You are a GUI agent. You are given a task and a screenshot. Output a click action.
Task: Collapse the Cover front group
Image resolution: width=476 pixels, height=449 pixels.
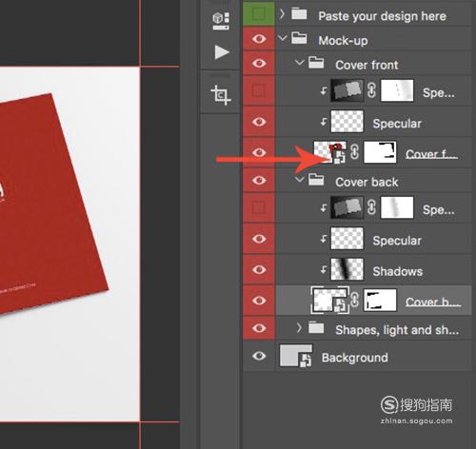pyautogui.click(x=299, y=62)
